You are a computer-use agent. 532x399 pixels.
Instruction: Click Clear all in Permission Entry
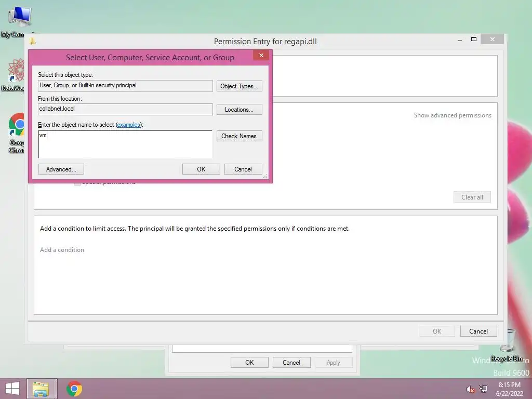(472, 197)
